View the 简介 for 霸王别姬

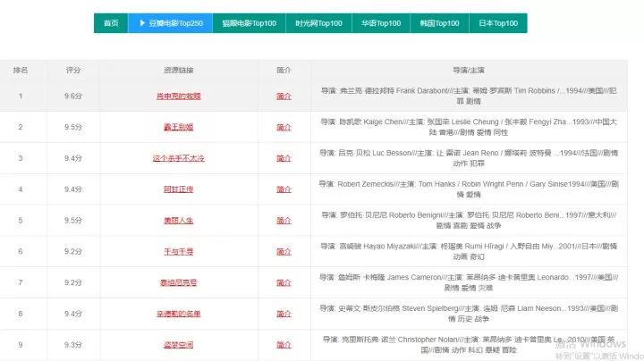click(284, 127)
